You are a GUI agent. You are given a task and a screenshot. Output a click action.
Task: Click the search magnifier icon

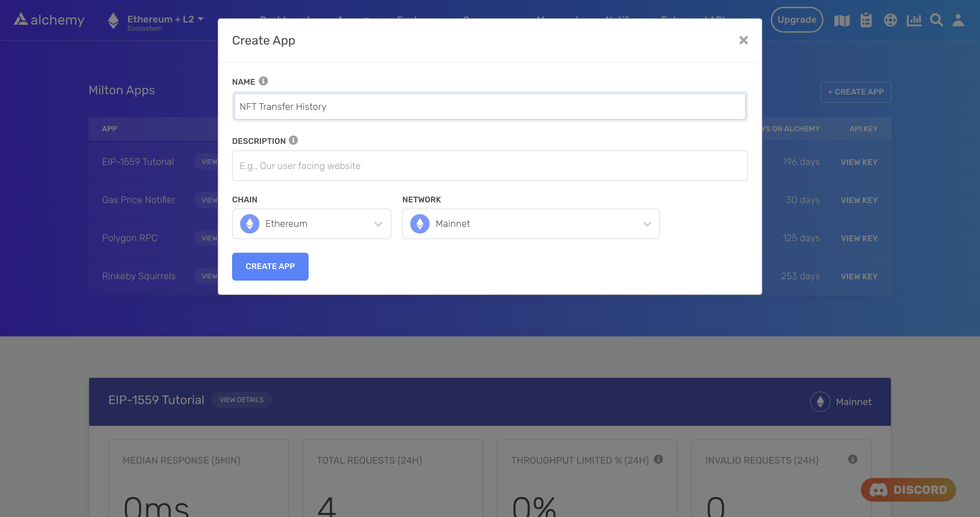[x=936, y=20]
